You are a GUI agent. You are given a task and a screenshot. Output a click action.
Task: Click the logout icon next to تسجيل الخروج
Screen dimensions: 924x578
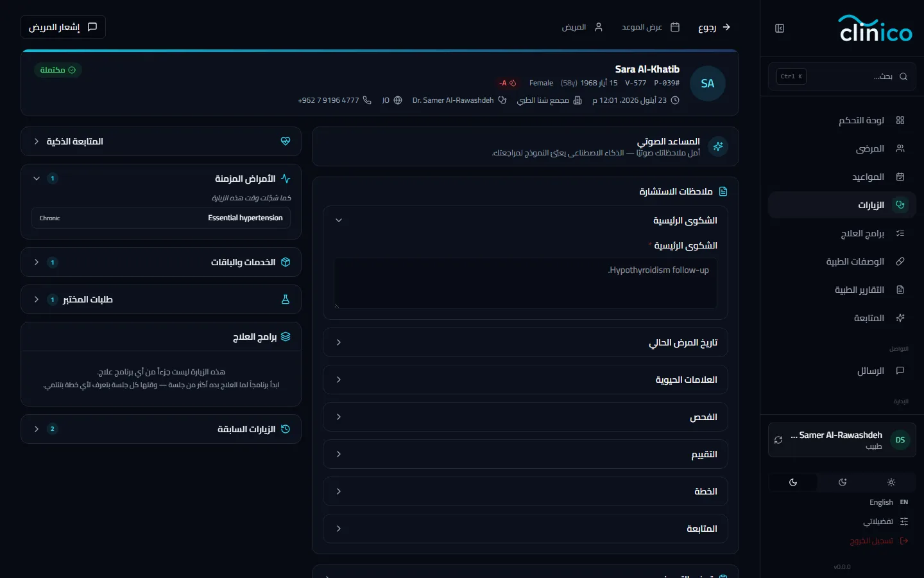(x=904, y=541)
